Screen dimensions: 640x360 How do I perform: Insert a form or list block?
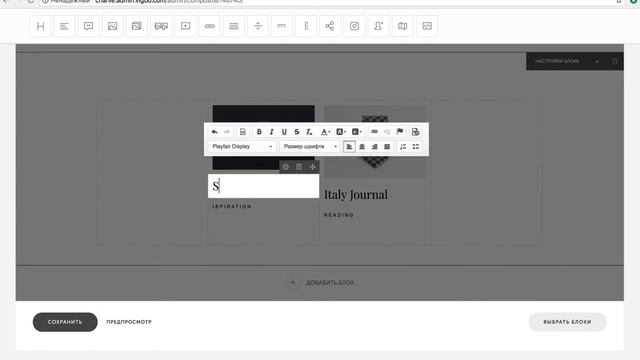pyautogui.click(x=233, y=26)
